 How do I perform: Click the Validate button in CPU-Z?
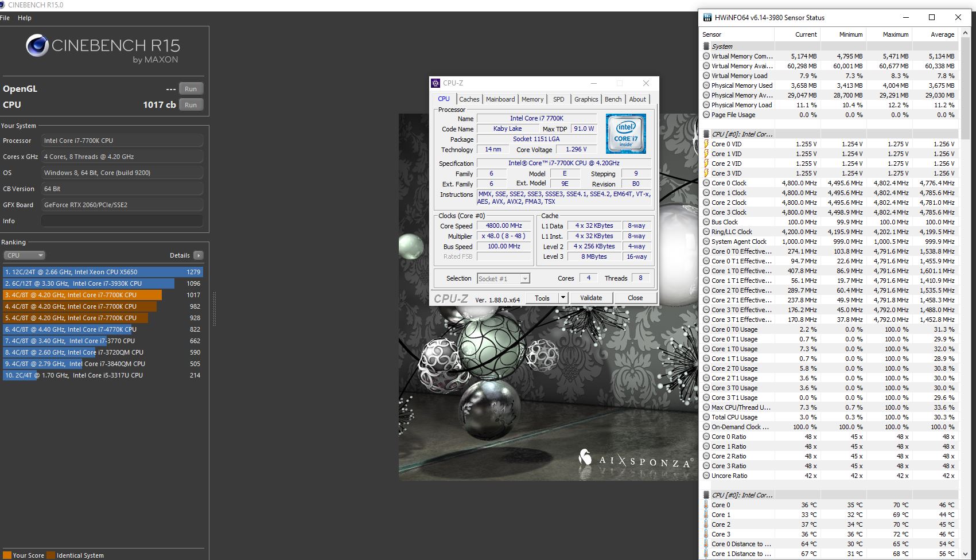pos(591,298)
